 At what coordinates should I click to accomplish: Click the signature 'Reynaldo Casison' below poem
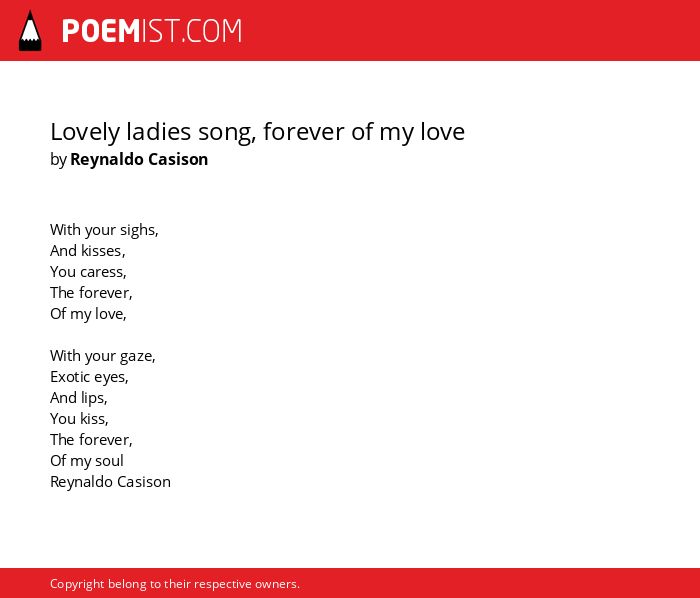click(110, 482)
